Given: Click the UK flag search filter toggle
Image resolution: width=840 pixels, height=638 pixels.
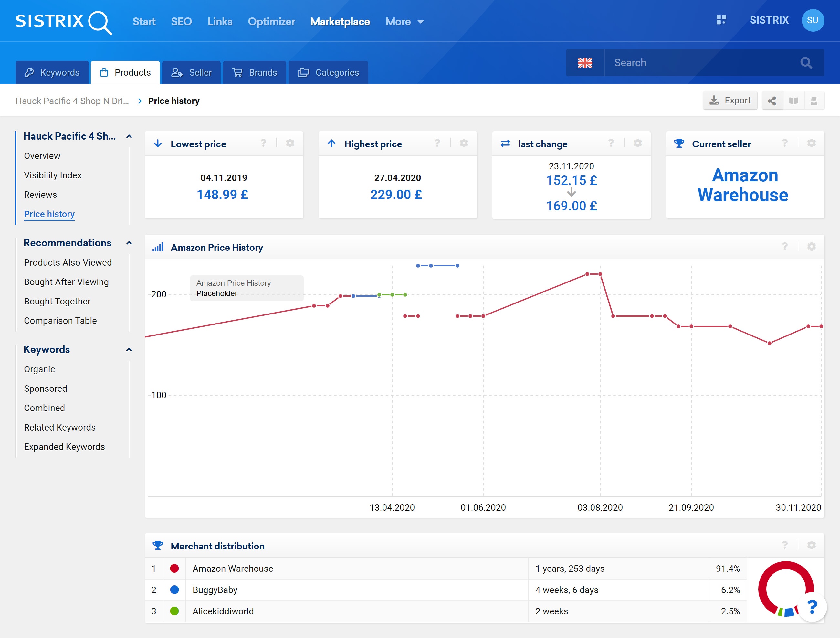Looking at the screenshot, I should (x=585, y=63).
